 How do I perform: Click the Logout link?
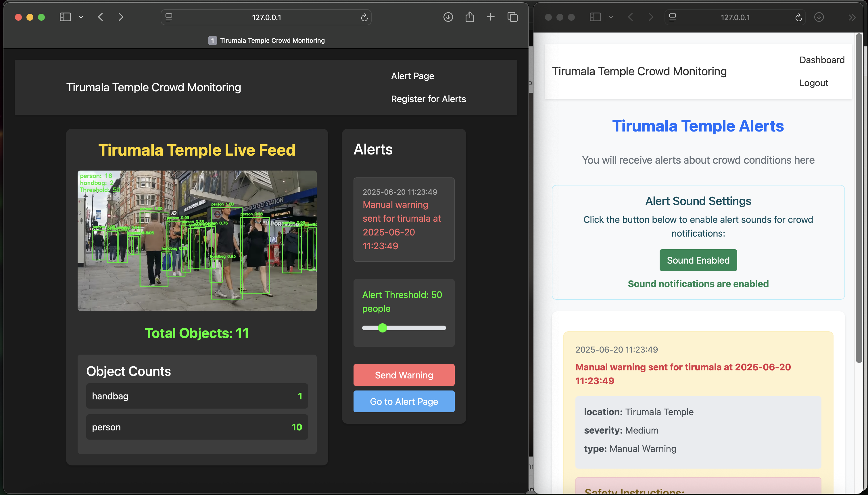tap(814, 83)
